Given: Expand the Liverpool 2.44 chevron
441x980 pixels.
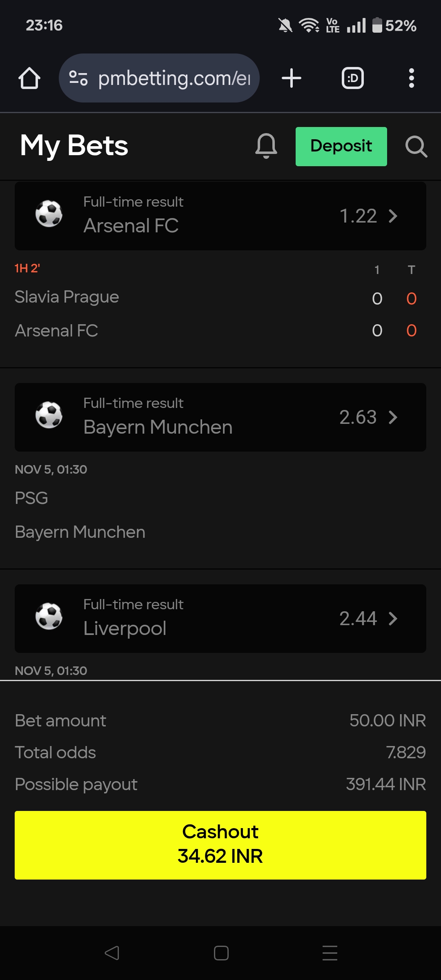Looking at the screenshot, I should (x=393, y=619).
